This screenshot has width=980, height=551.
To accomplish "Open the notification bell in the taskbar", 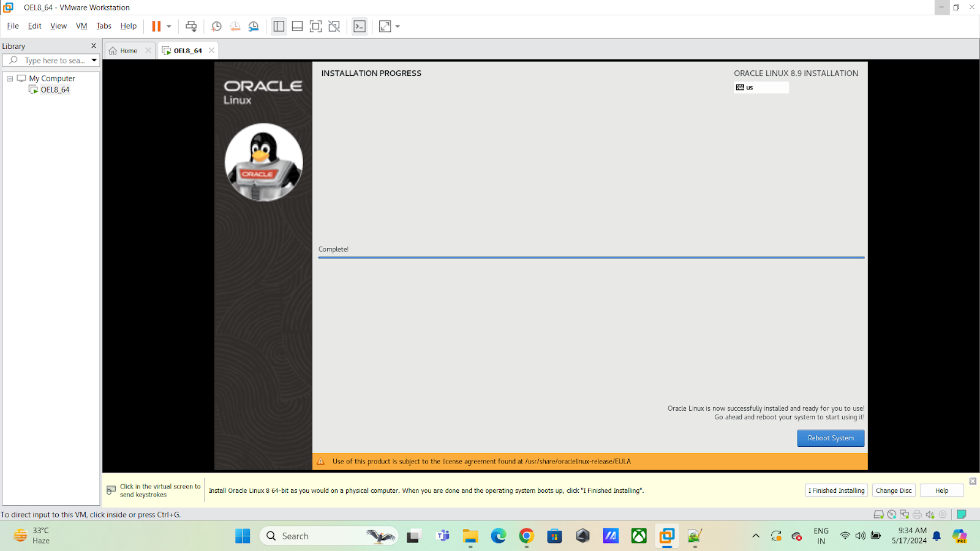I will click(x=937, y=536).
